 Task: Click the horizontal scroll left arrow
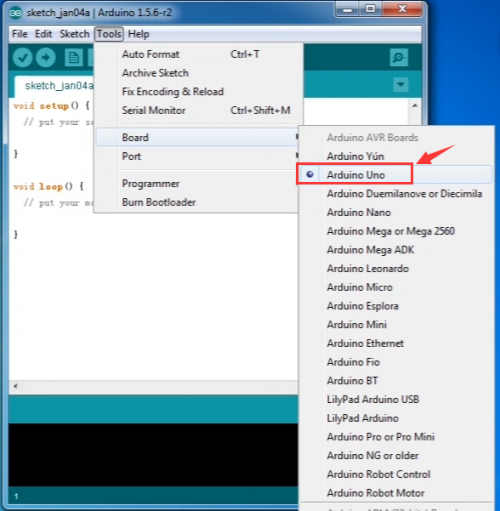point(15,386)
